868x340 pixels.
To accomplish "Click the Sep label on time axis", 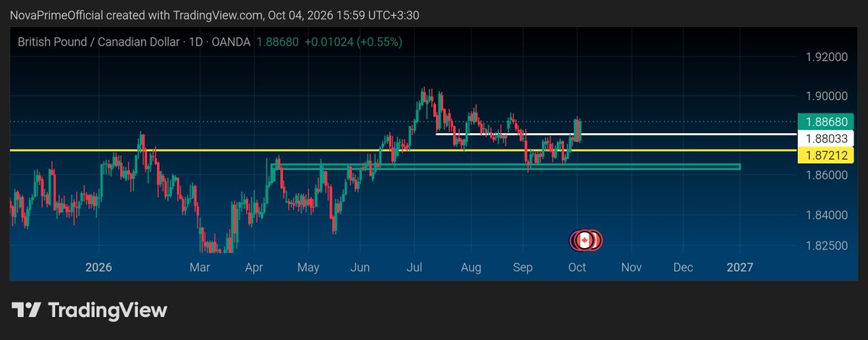I will (x=522, y=268).
